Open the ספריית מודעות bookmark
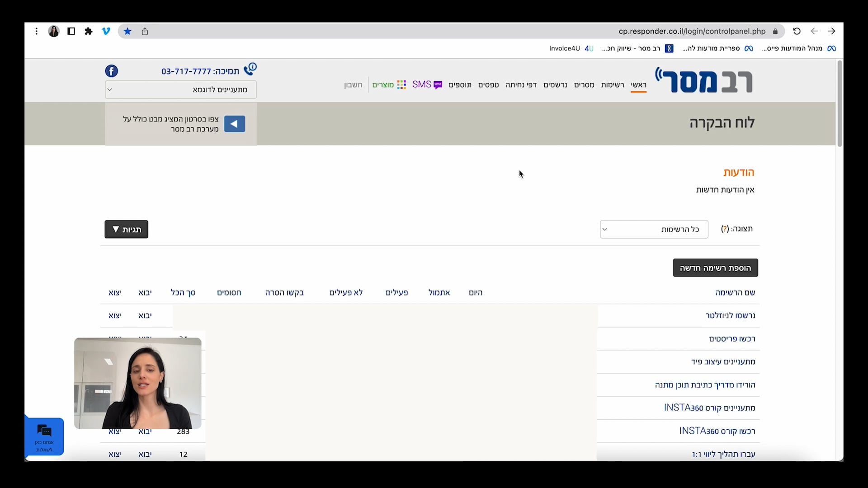 [x=718, y=48]
